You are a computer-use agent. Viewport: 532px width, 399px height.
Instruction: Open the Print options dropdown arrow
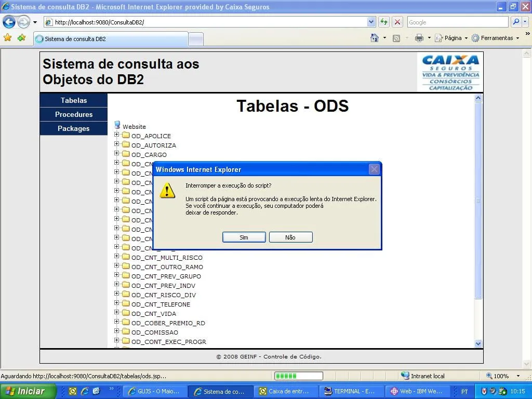429,38
